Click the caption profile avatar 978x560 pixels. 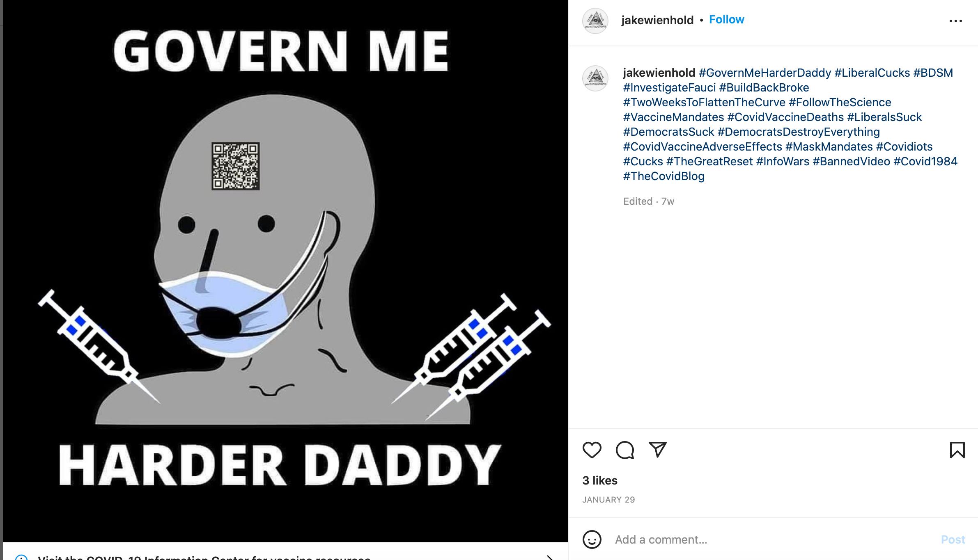click(595, 78)
